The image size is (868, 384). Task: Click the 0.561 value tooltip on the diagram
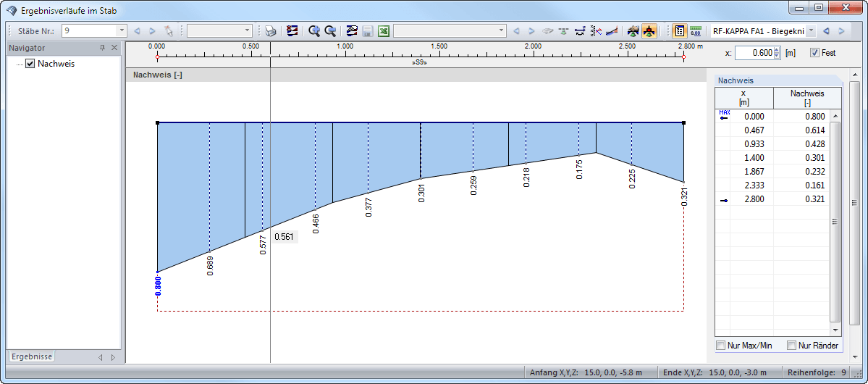[x=285, y=237]
